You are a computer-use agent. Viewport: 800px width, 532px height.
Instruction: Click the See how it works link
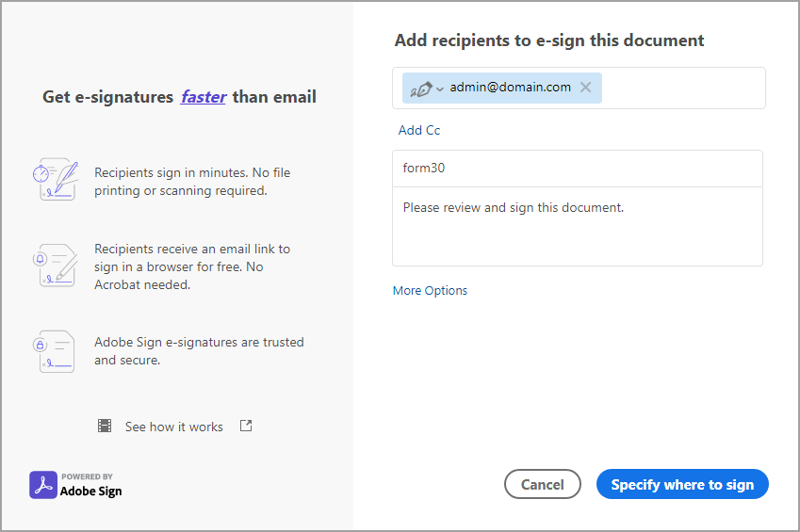173,427
